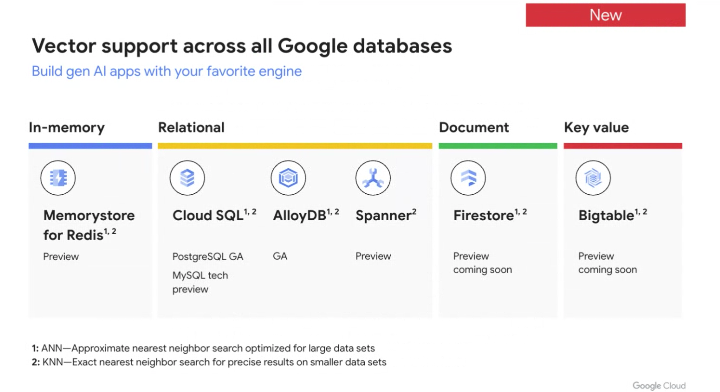Viewport: 720px width, 392px height.
Task: Click the Memorystore for Redis icon
Action: [x=58, y=178]
